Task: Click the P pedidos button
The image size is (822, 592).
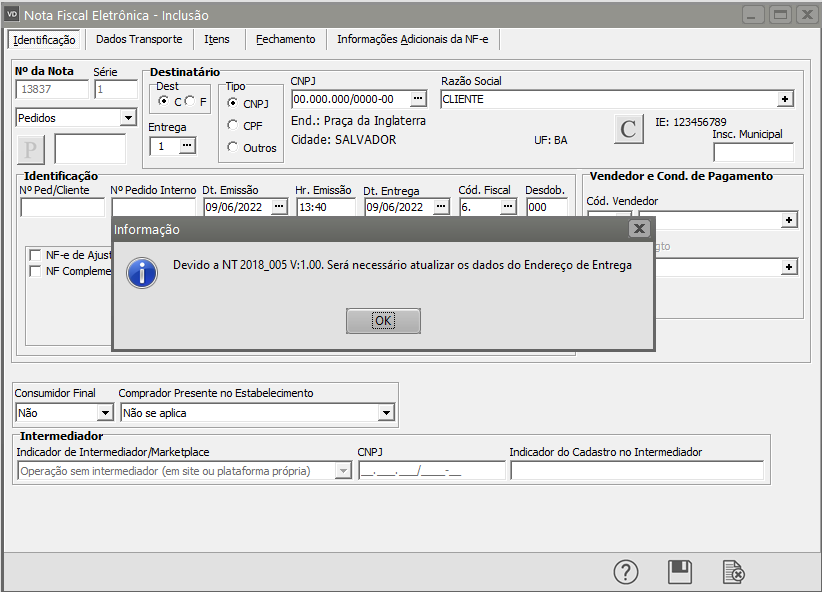Action: [31, 149]
